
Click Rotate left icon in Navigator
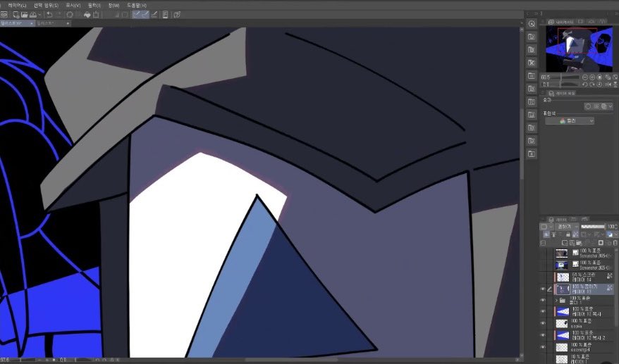tap(585, 84)
